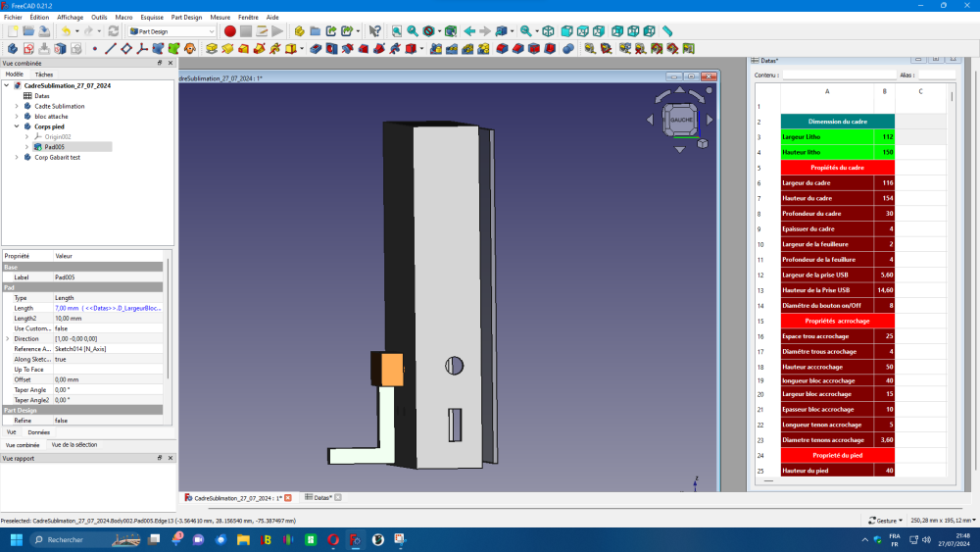Image resolution: width=980 pixels, height=552 pixels.
Task: Switch to Vue de la sélection tab
Action: click(74, 445)
